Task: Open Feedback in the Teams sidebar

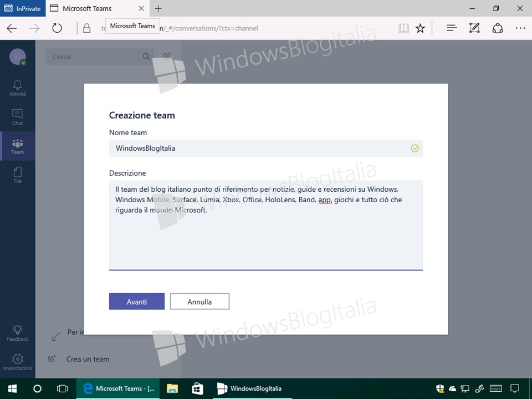Action: pyautogui.click(x=18, y=333)
